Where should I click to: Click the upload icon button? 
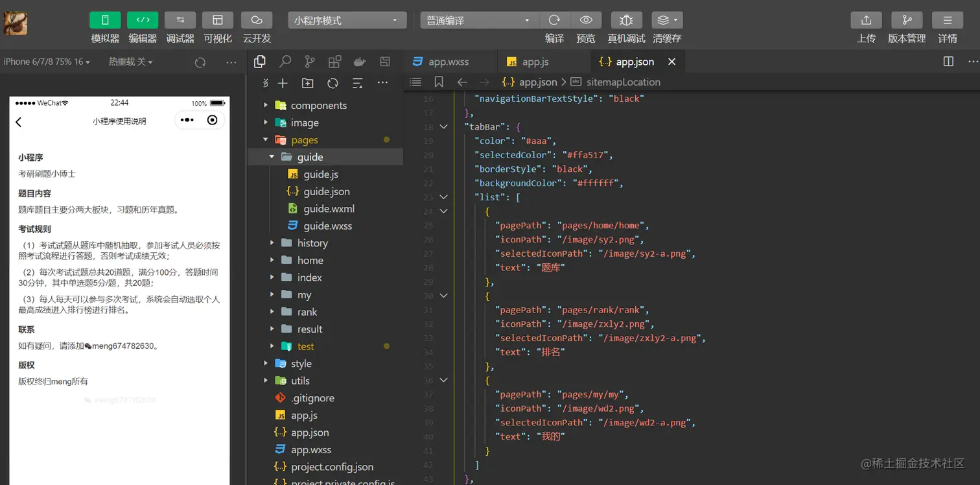pyautogui.click(x=866, y=20)
